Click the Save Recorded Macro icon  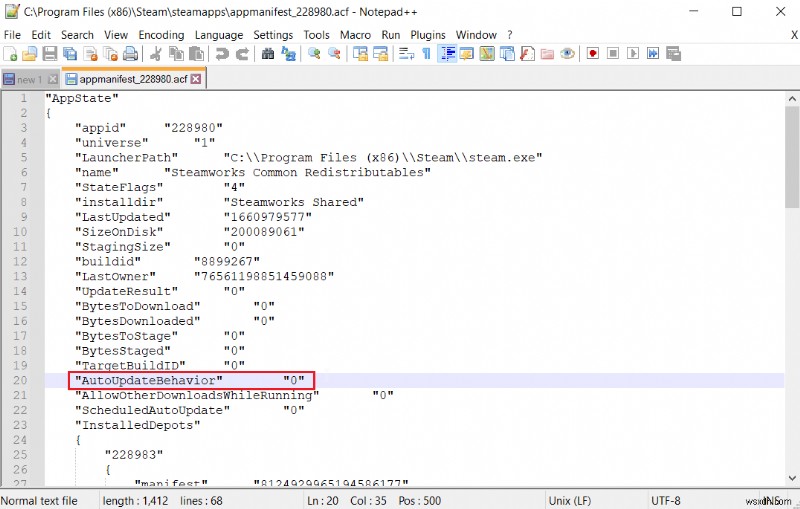[x=673, y=54]
